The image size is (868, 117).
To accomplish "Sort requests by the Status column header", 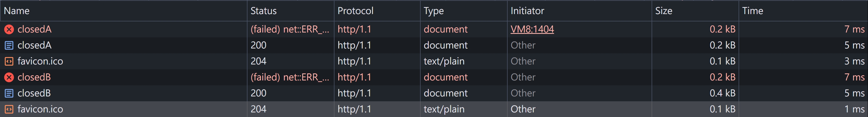I will tap(290, 11).
